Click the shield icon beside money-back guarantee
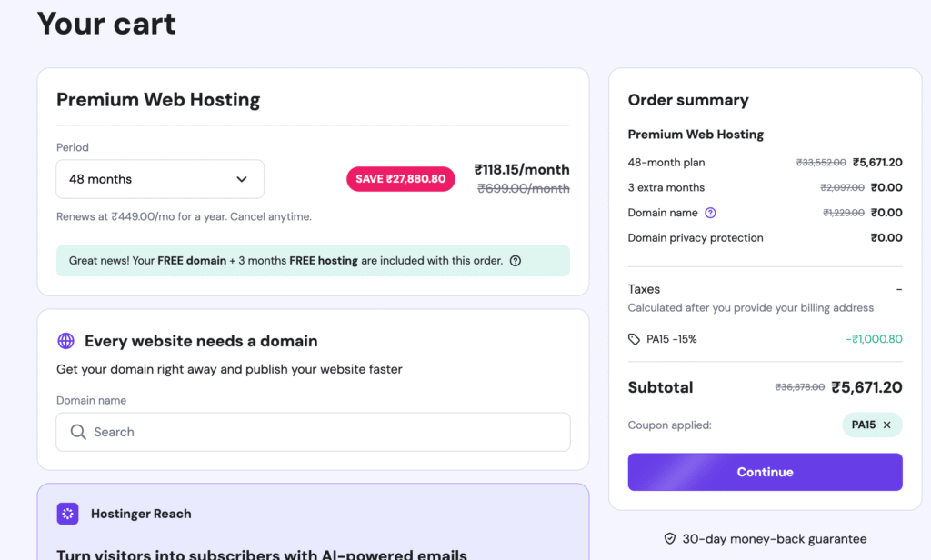931x560 pixels. click(670, 538)
